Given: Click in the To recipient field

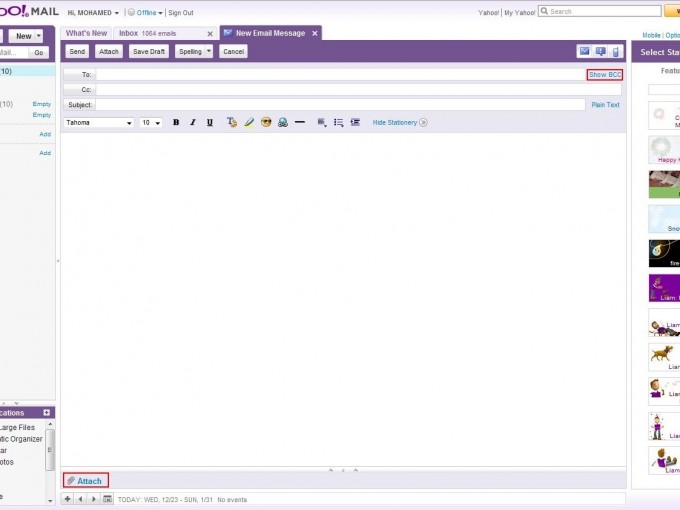Looking at the screenshot, I should [x=340, y=75].
